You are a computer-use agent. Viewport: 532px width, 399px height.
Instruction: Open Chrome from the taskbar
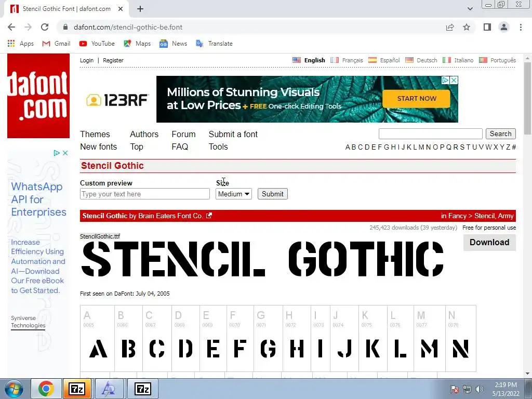click(x=46, y=389)
